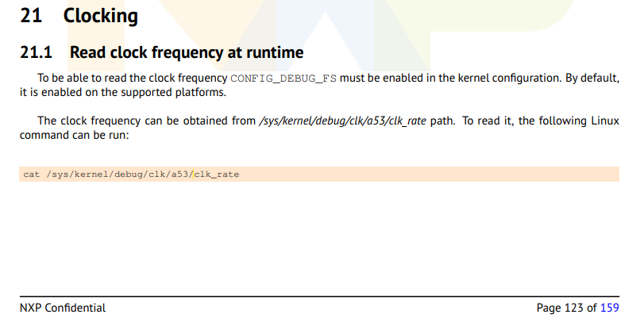Click the "NXP Confidential" footer text
The image size is (644, 322).
[x=62, y=308]
